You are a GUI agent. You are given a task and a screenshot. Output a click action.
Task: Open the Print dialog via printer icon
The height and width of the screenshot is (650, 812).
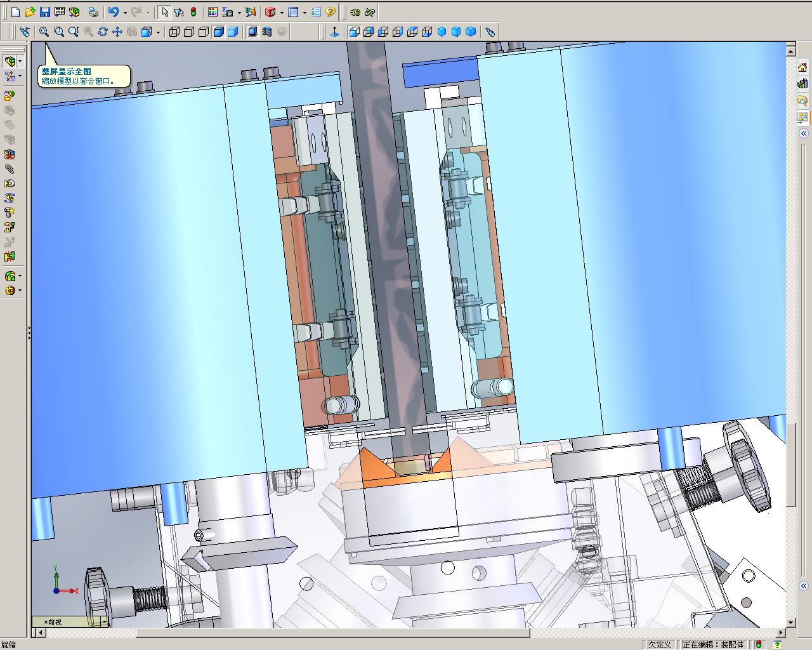pos(93,12)
